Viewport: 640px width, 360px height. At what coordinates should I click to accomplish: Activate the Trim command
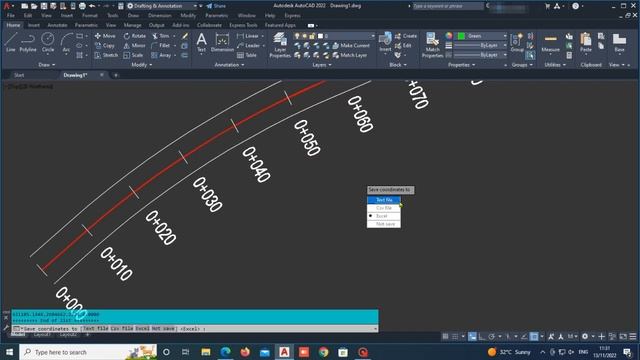(x=160, y=36)
